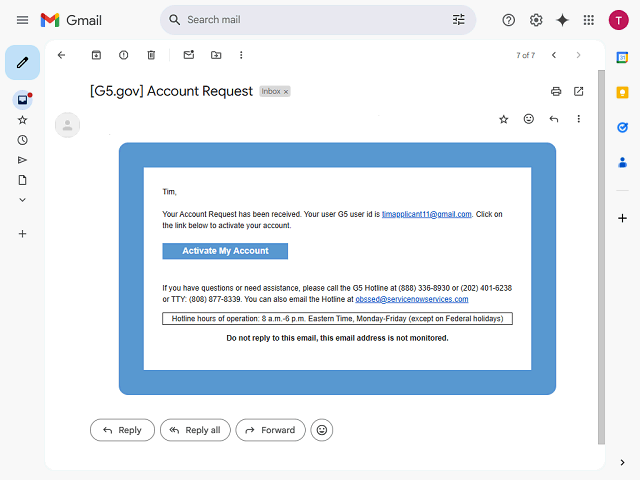Open the main menu hamburger icon
The image size is (640, 480).
pyautogui.click(x=22, y=20)
